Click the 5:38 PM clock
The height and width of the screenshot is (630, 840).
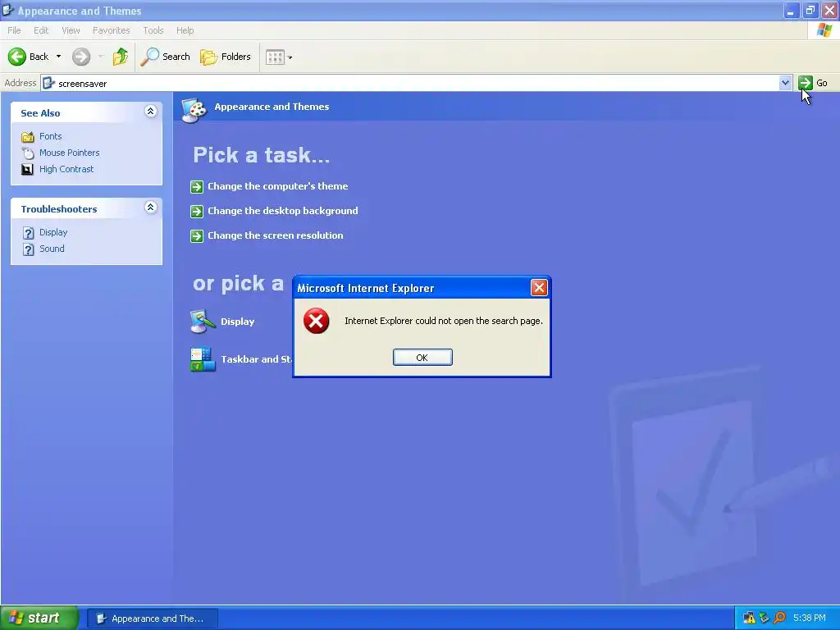pos(810,619)
